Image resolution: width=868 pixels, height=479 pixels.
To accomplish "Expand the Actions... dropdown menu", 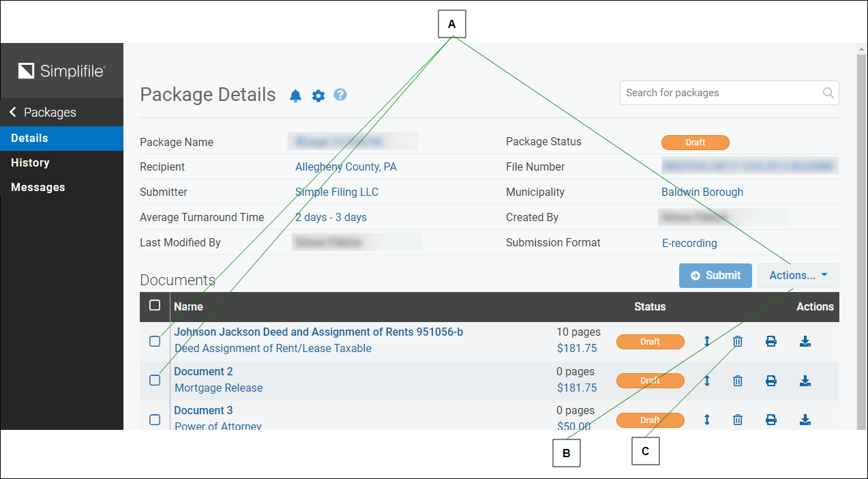I will click(x=798, y=276).
